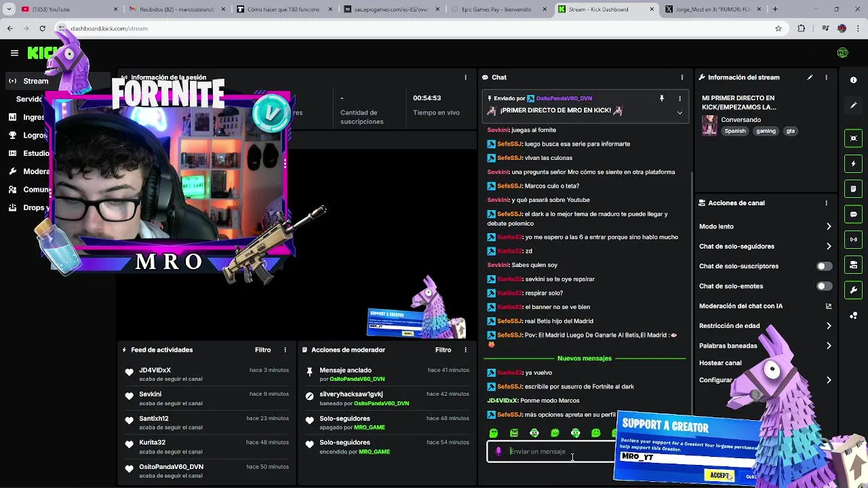
Task: Open Filtro in Acciones de moderador
Action: point(443,350)
